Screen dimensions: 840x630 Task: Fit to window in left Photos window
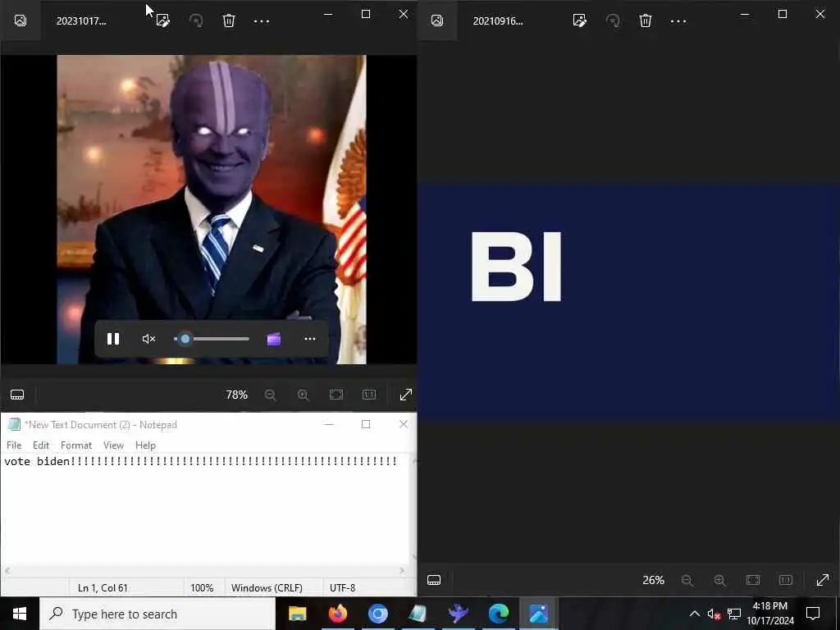[336, 395]
